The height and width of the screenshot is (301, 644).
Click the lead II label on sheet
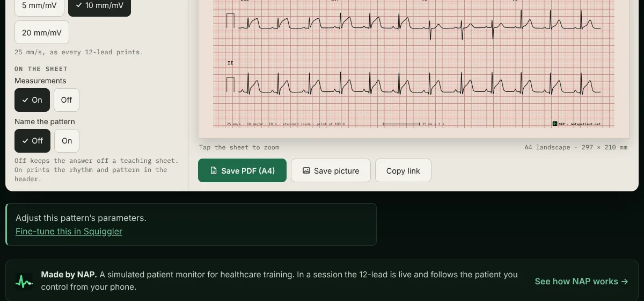click(x=230, y=63)
